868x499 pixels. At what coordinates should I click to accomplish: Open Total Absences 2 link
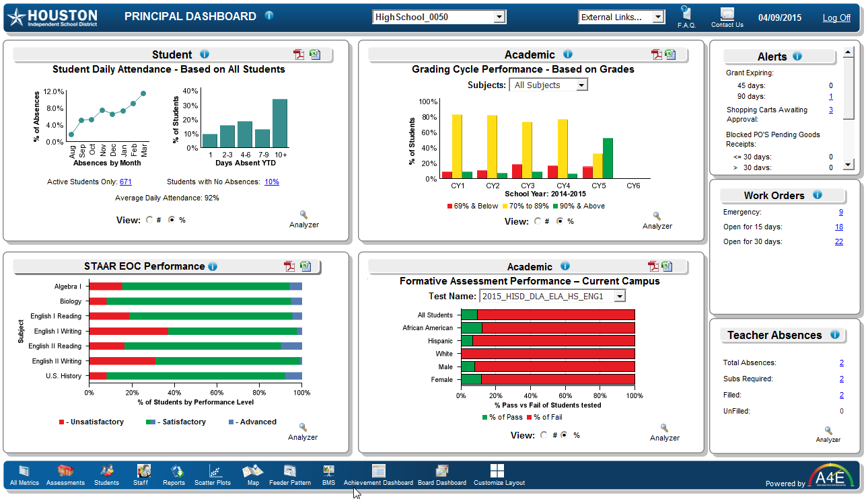click(842, 363)
